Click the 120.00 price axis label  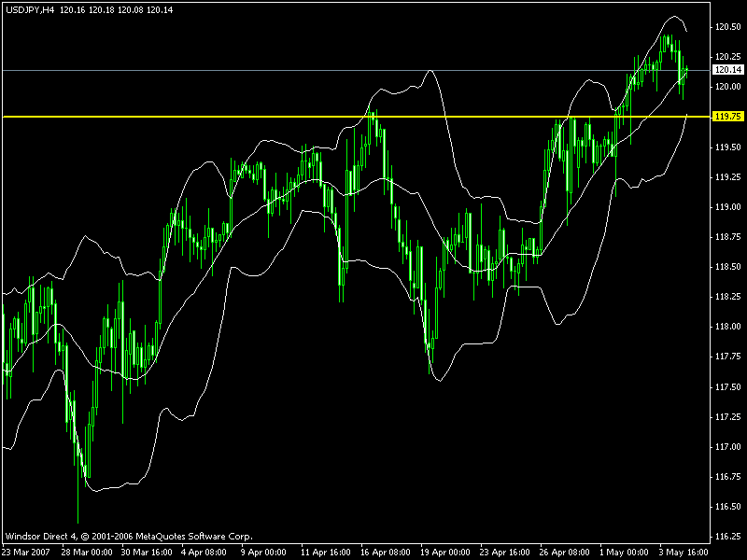[x=728, y=87]
